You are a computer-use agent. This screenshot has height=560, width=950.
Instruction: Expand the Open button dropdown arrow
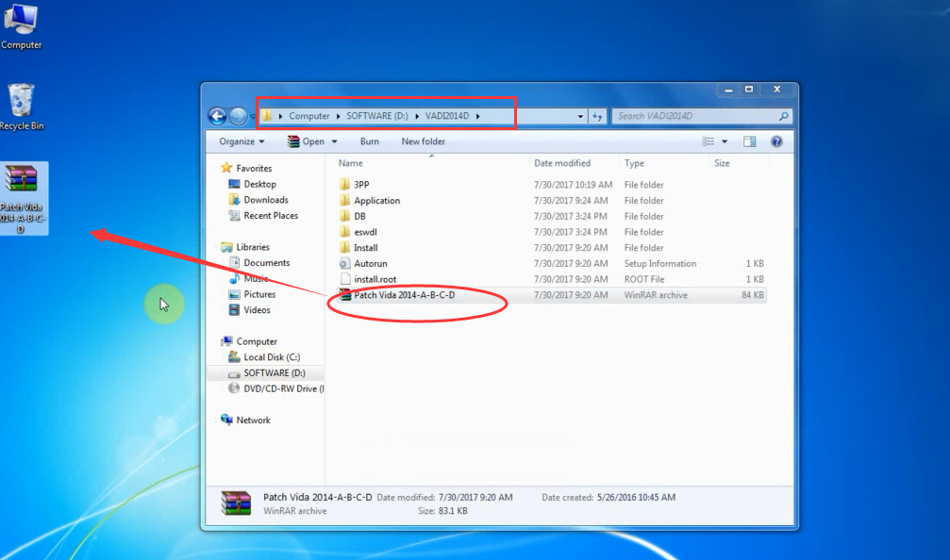(334, 141)
